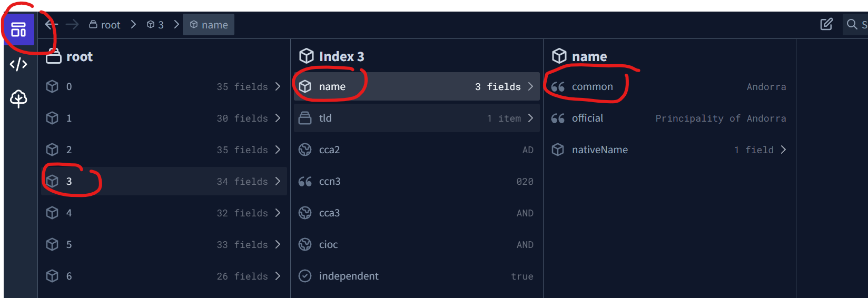
Task: Switch to column view sidebar icon
Action: [x=19, y=29]
